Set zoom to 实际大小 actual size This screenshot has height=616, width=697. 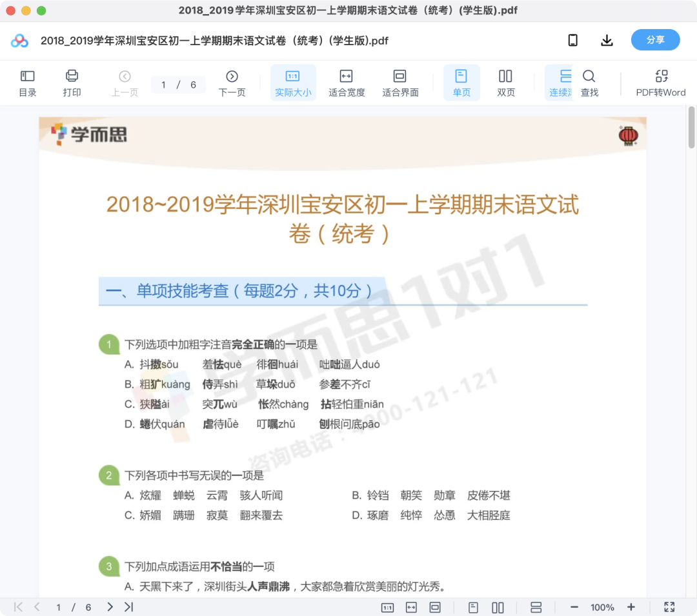click(293, 83)
